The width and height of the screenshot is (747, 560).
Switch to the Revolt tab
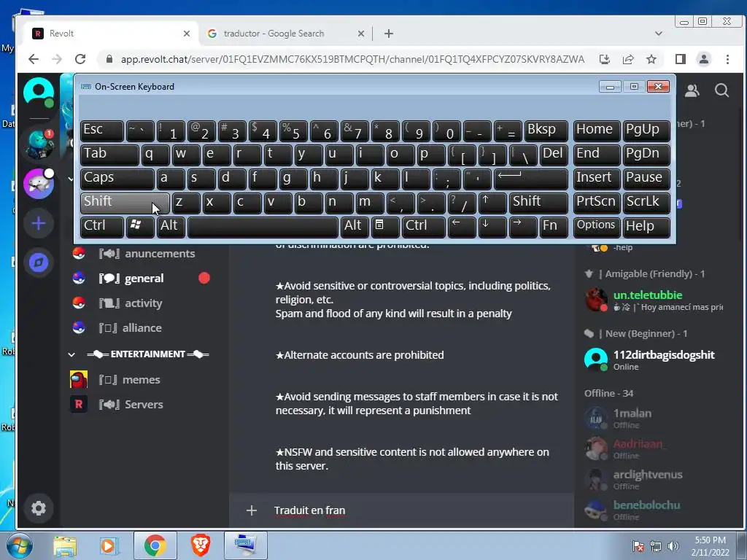(111, 34)
